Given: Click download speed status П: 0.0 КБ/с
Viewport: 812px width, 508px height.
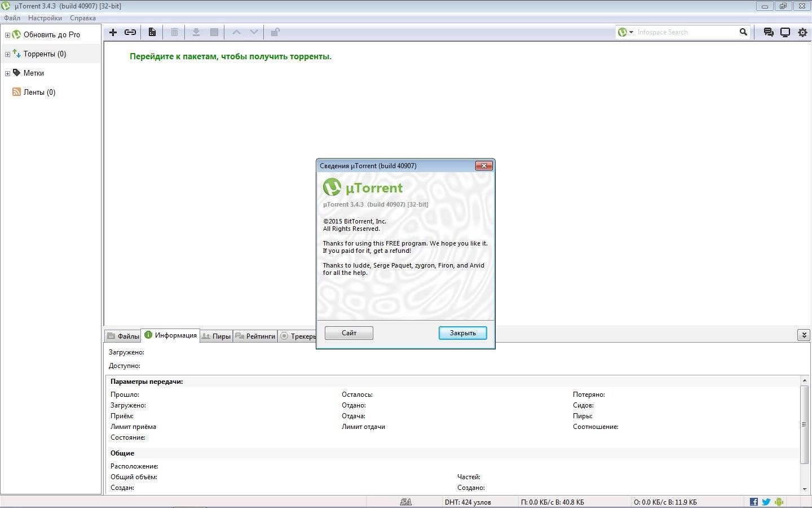Looking at the screenshot, I should point(553,502).
